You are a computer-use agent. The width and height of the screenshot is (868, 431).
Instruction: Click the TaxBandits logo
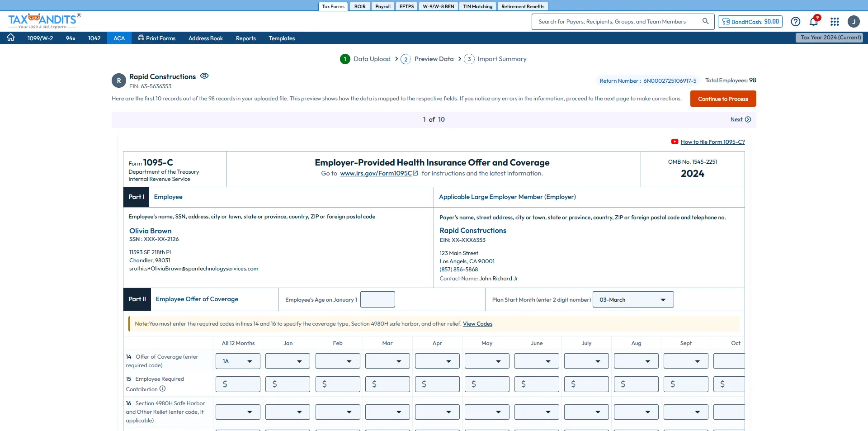[44, 21]
